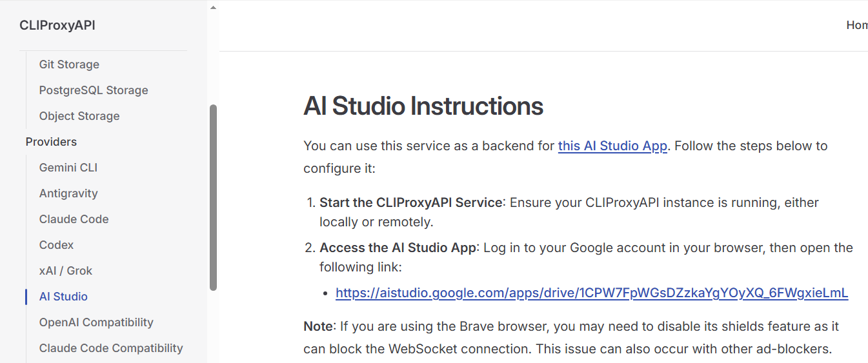This screenshot has width=868, height=363.
Task: Open the Claude Code provider page
Action: pyautogui.click(x=74, y=219)
